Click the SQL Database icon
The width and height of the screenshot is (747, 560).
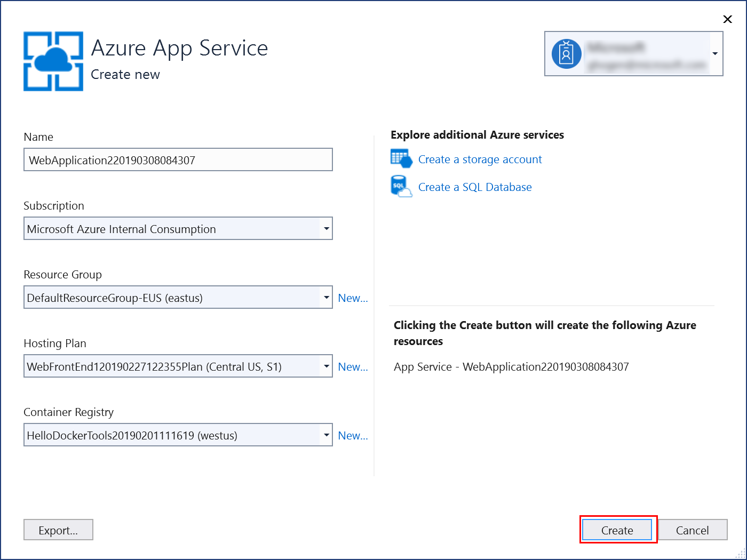[401, 186]
